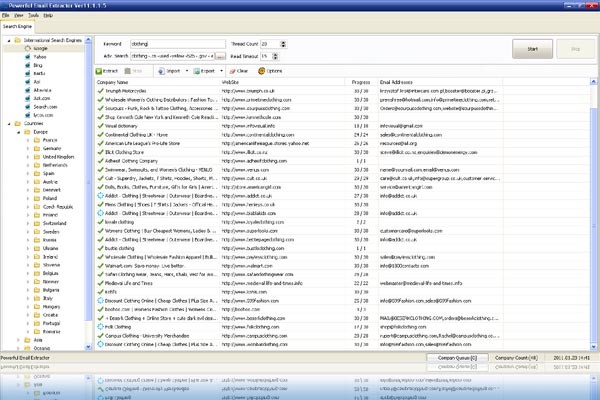This screenshot has height=400, width=600.
Task: Expand the Germany tree node
Action: coord(28,149)
